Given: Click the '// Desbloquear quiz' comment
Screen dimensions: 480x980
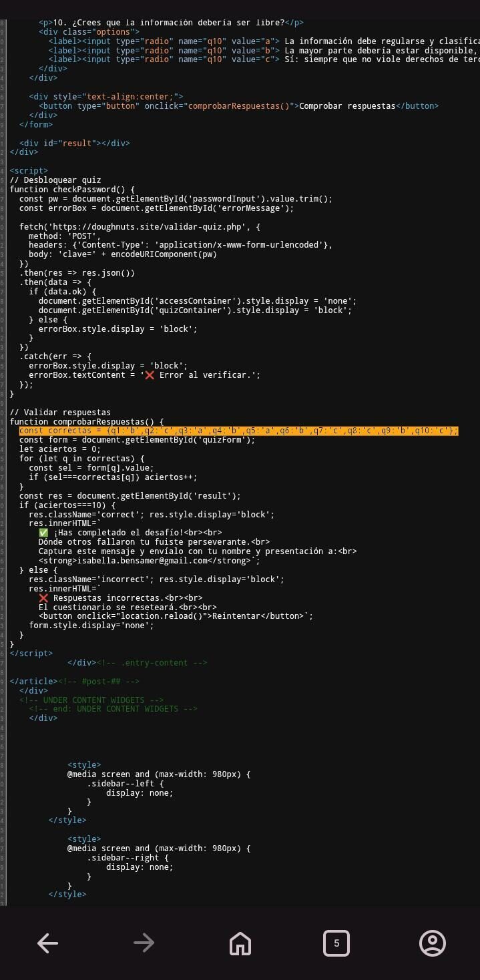Looking at the screenshot, I should (55, 180).
